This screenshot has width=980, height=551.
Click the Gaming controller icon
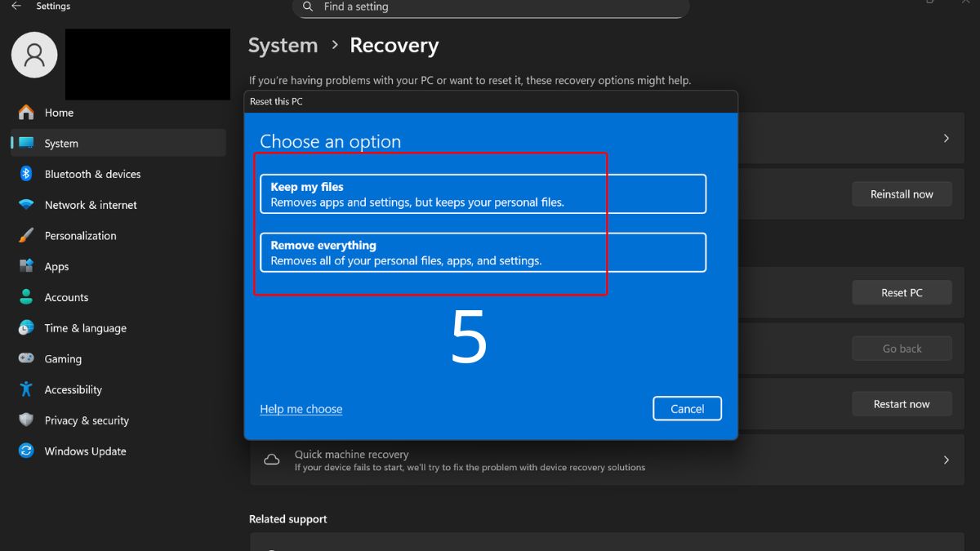coord(26,358)
